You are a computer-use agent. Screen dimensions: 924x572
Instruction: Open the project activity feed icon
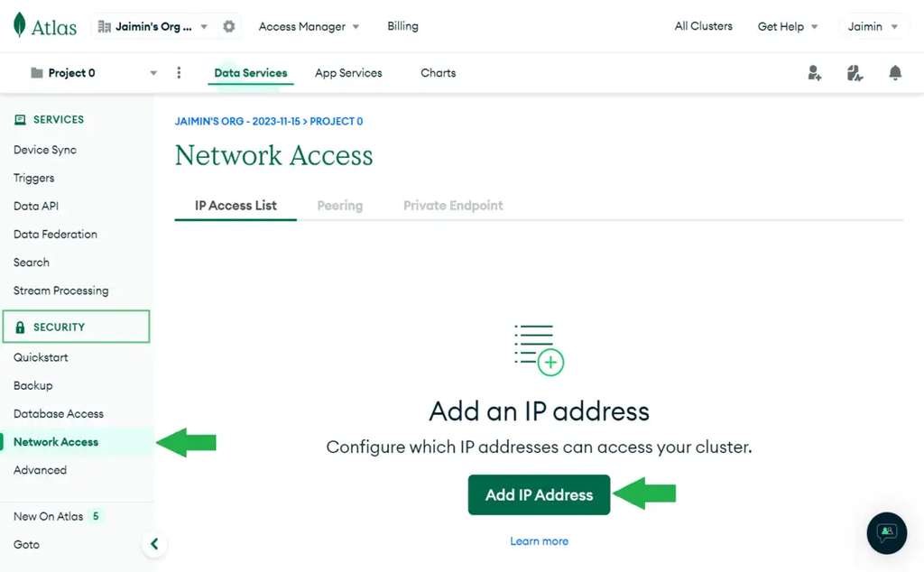click(855, 72)
